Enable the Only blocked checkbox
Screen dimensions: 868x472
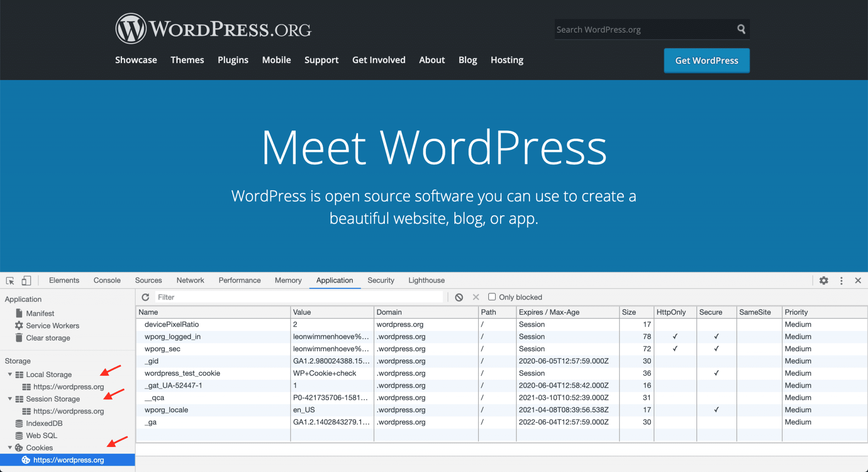[492, 297]
